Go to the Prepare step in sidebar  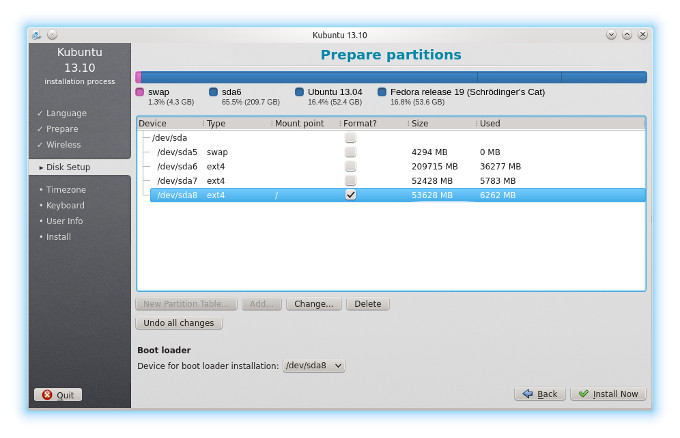pyautogui.click(x=62, y=129)
